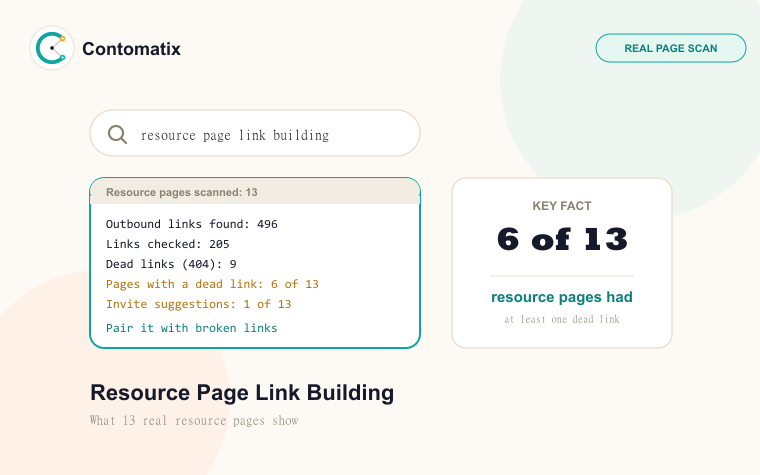Image resolution: width=760 pixels, height=475 pixels.
Task: Click Invite suggestions: 1 of 13 line
Action: (199, 304)
